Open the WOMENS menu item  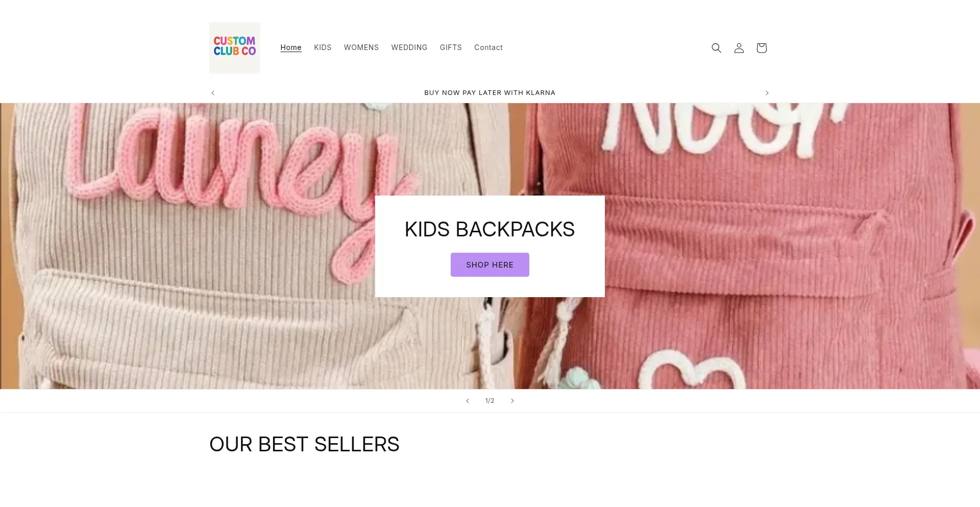(x=361, y=47)
